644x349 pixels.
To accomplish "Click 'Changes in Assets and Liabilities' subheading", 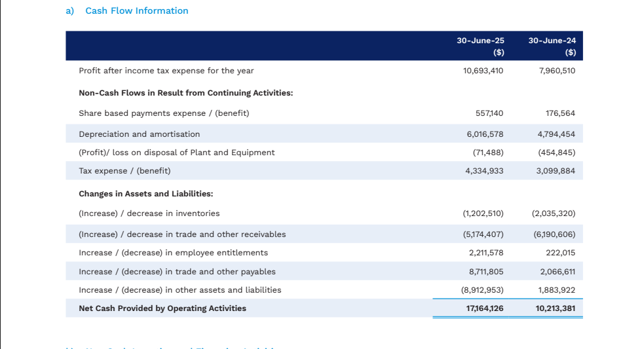I will (145, 194).
